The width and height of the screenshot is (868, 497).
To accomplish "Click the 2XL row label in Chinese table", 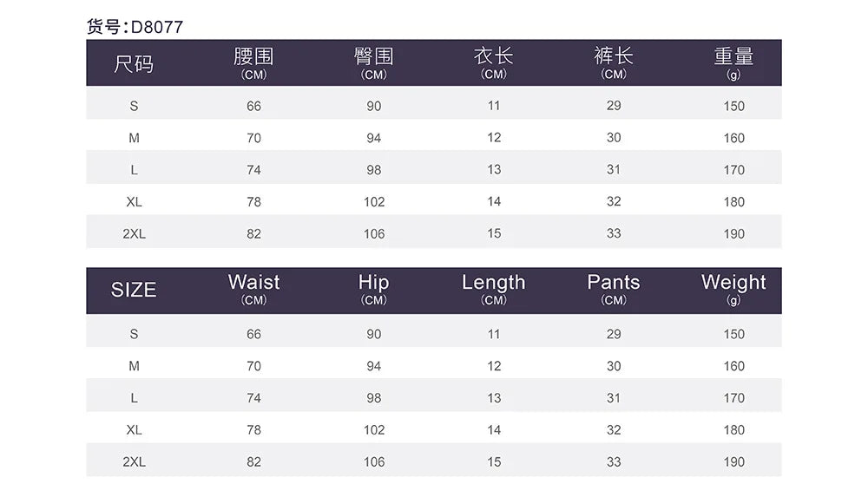I will (134, 234).
